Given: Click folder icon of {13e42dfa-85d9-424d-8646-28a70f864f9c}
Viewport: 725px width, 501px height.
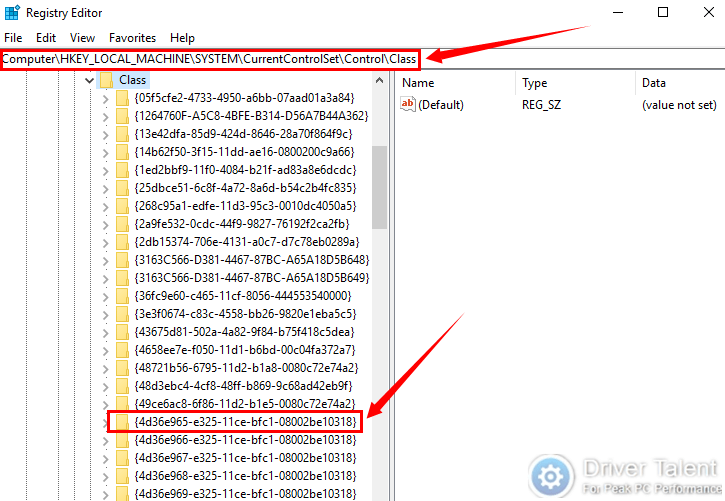Looking at the screenshot, I should pyautogui.click(x=122, y=134).
